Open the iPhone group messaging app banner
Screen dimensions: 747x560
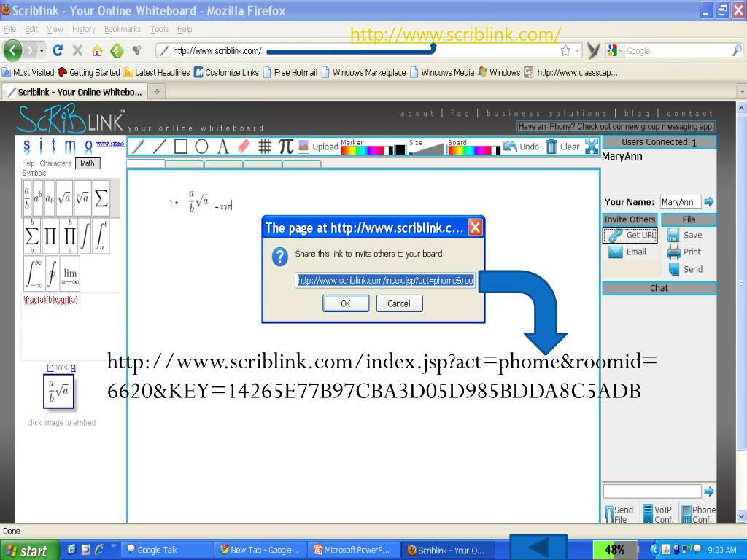[616, 126]
